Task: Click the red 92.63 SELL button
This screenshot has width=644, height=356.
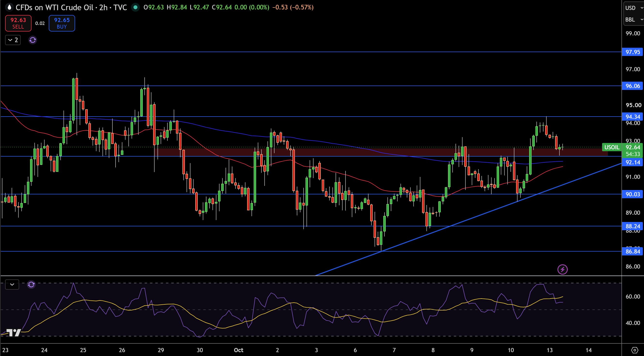Action: tap(18, 23)
